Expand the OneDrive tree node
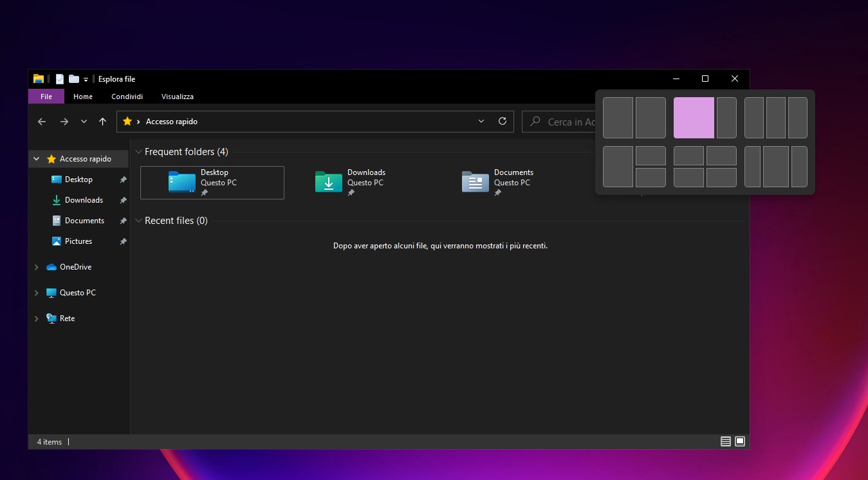This screenshot has width=868, height=480. (37, 267)
